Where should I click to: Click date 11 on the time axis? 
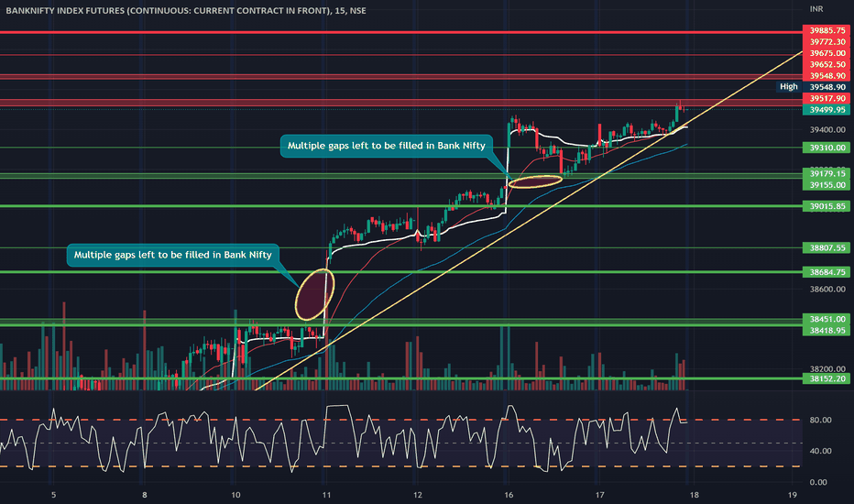(326, 495)
